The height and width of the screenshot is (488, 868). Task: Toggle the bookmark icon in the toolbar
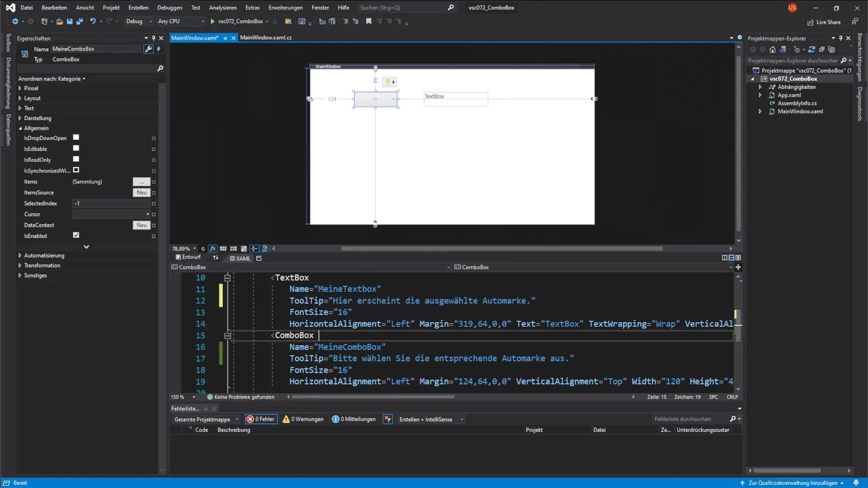pos(369,21)
